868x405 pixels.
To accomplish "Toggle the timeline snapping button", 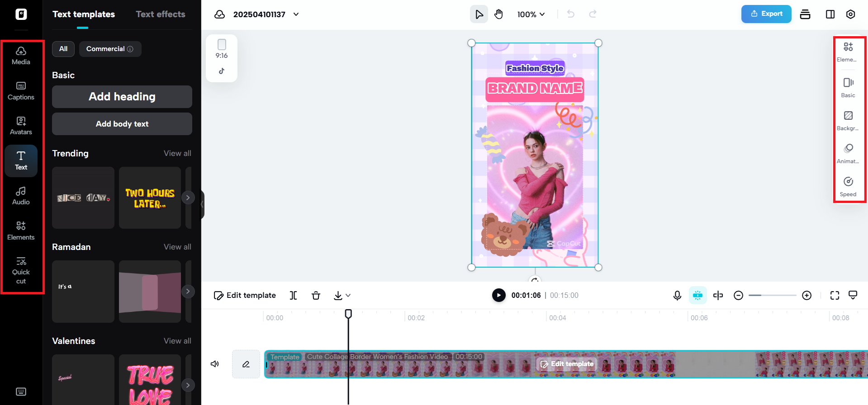I will point(697,296).
